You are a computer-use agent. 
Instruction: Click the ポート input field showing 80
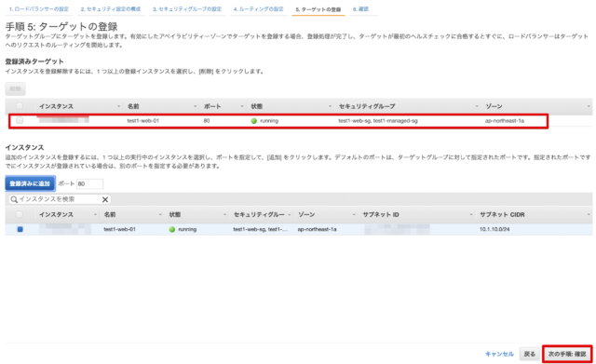[89, 184]
